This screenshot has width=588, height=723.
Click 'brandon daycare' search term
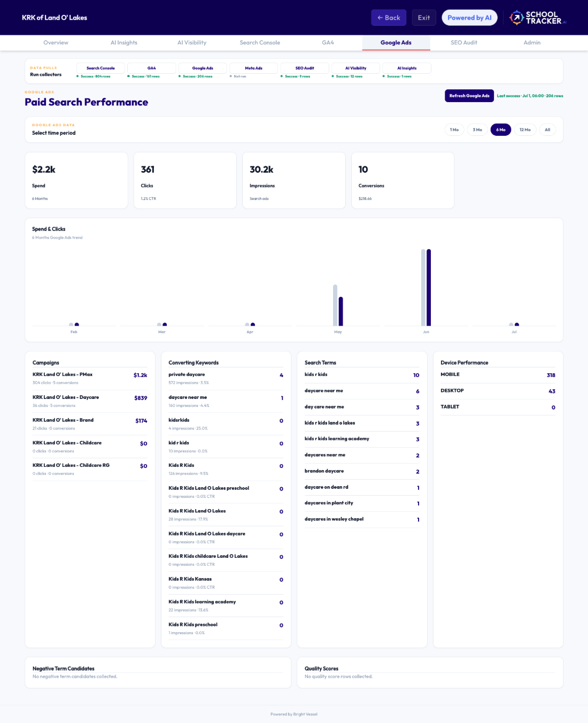click(x=362, y=471)
